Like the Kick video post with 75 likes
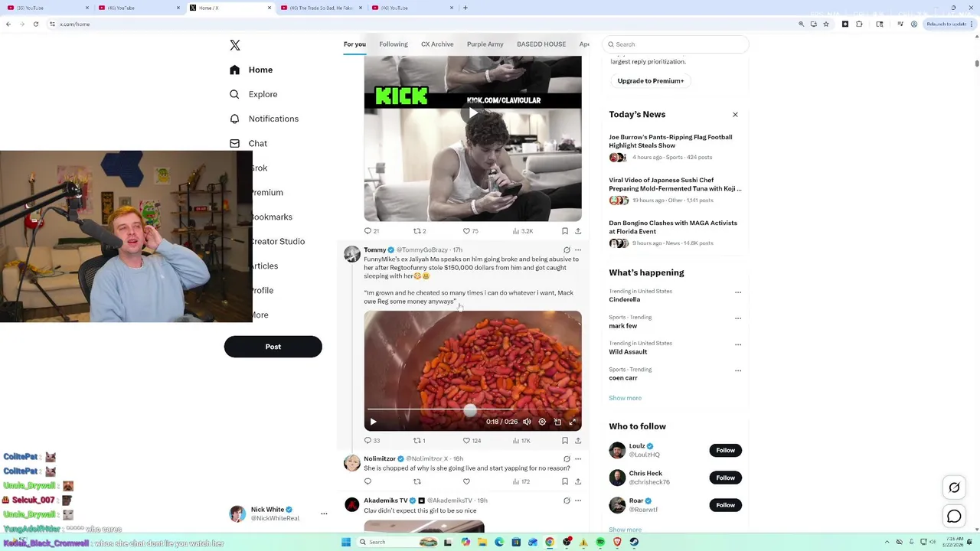This screenshot has width=980, height=551. pos(470,231)
